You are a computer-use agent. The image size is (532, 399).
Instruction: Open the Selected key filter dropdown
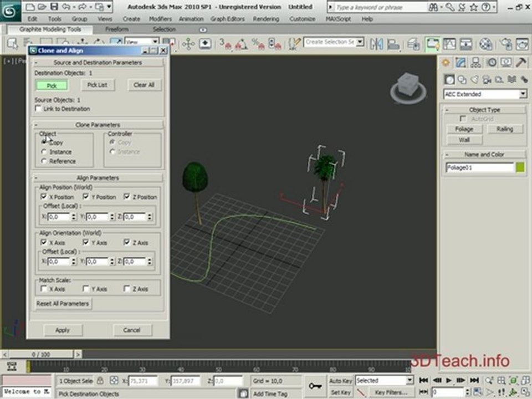pyautogui.click(x=410, y=380)
